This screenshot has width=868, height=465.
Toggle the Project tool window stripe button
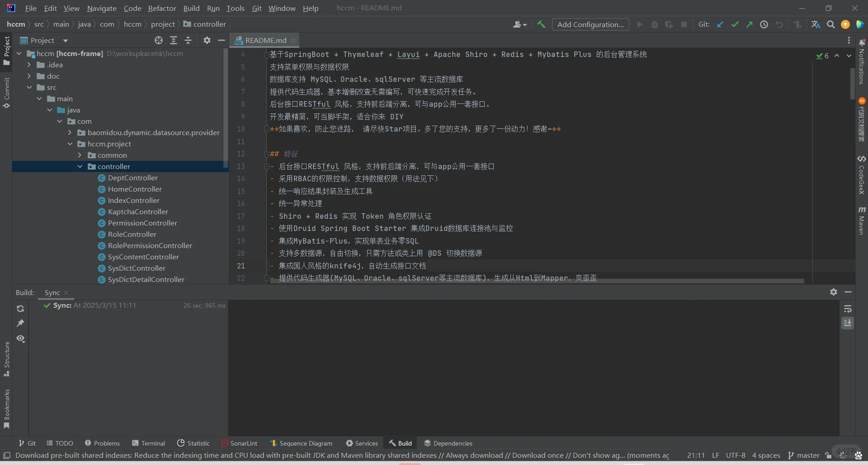point(6,51)
